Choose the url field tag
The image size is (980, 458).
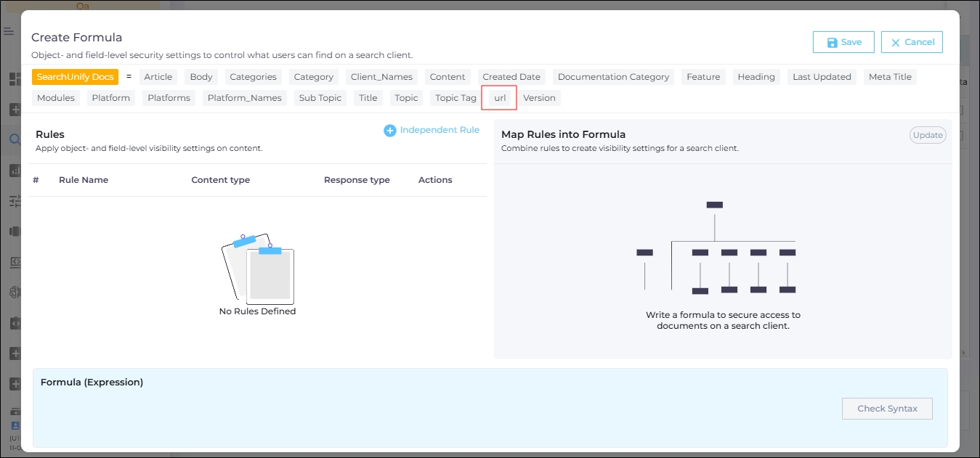coord(500,98)
